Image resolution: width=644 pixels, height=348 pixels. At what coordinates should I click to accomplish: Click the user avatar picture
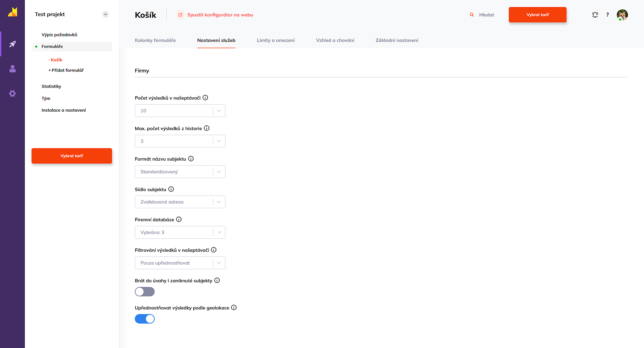click(622, 15)
